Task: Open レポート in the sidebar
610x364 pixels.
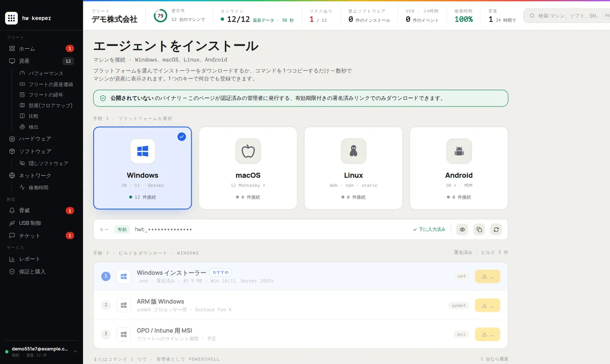Action: [41, 259]
